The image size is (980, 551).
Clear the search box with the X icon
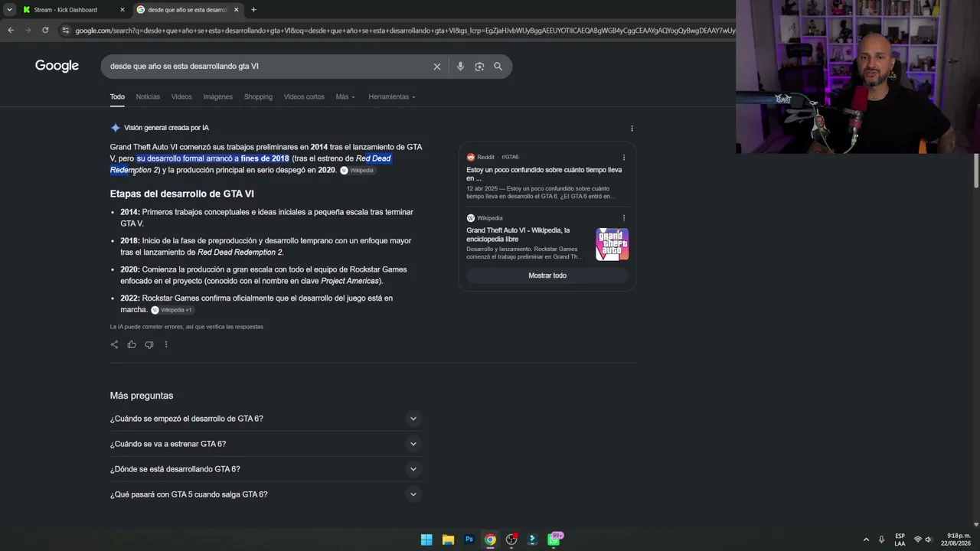[x=437, y=67]
